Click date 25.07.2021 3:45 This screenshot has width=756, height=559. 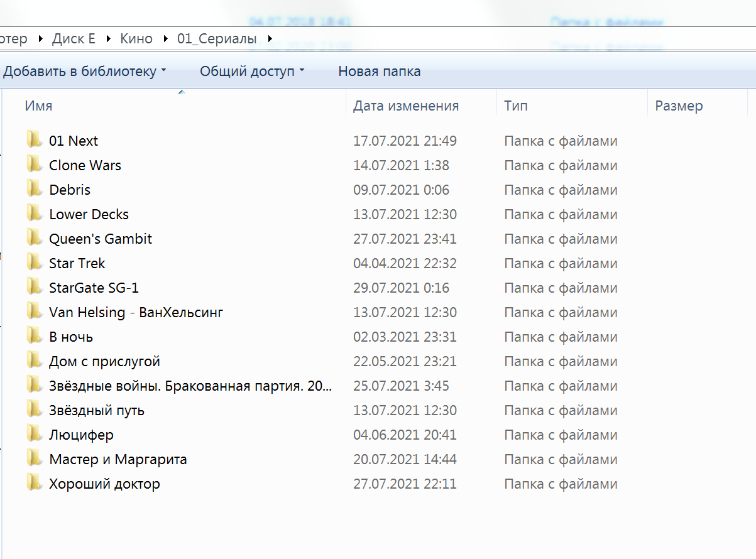[401, 386]
